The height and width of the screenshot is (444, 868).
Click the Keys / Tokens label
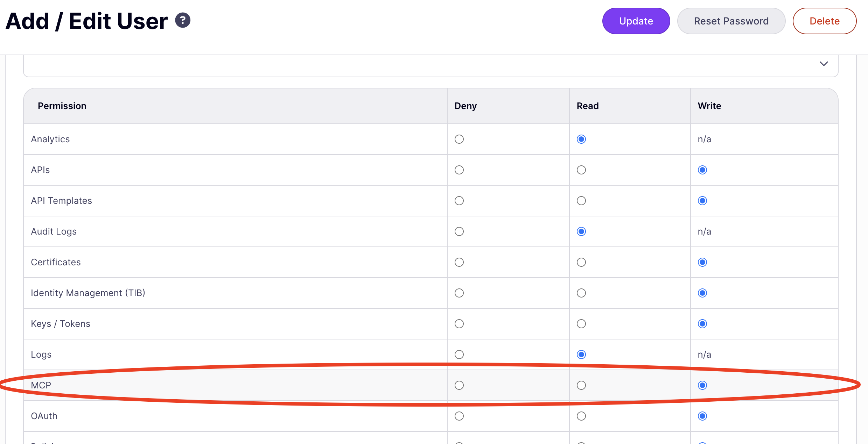61,324
